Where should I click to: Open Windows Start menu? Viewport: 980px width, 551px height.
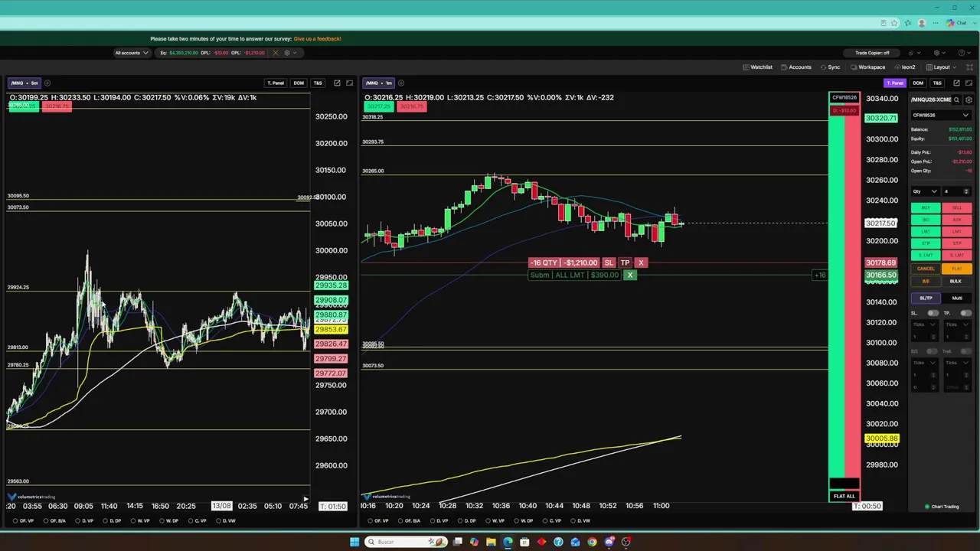(x=354, y=542)
